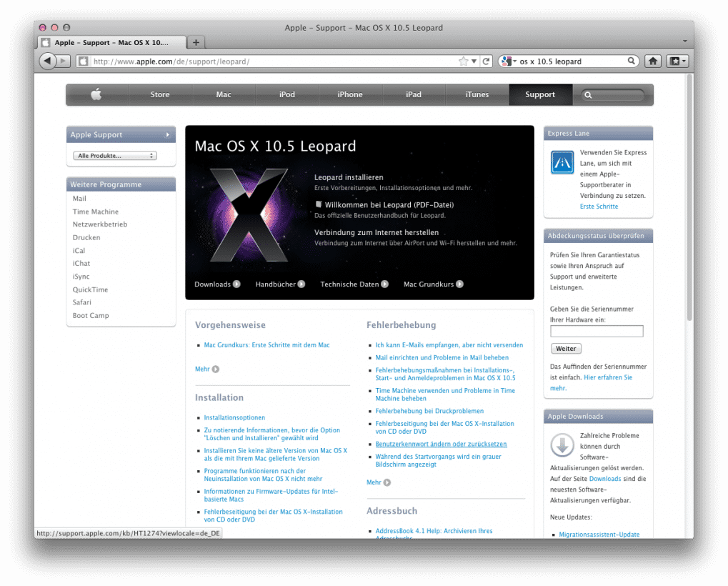The height and width of the screenshot is (586, 728).
Task: Open the Alle Produkte dropdown
Action: point(115,156)
